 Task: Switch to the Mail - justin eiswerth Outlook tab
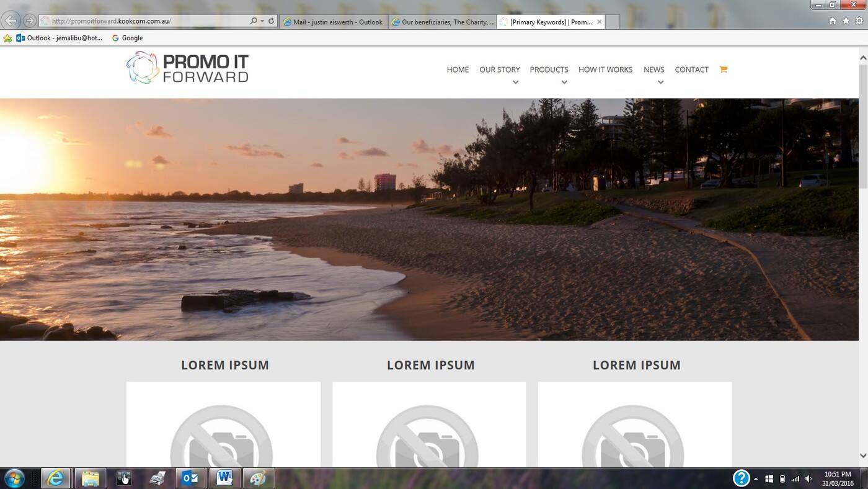point(334,22)
